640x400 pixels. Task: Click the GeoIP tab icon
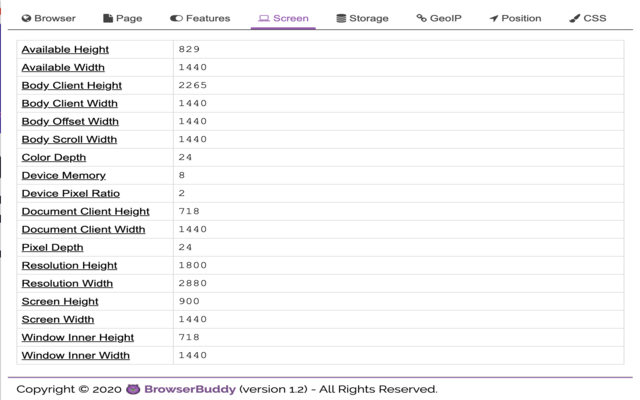[421, 18]
